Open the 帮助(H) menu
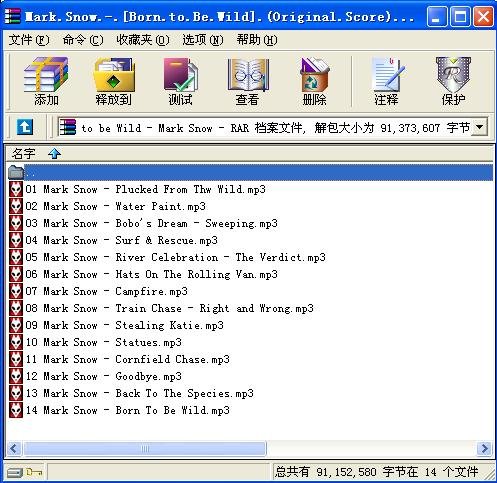The image size is (497, 483). 257,40
